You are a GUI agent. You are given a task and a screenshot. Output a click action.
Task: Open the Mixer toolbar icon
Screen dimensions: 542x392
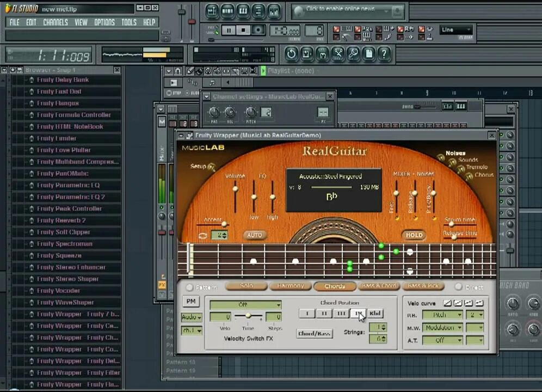(x=274, y=11)
